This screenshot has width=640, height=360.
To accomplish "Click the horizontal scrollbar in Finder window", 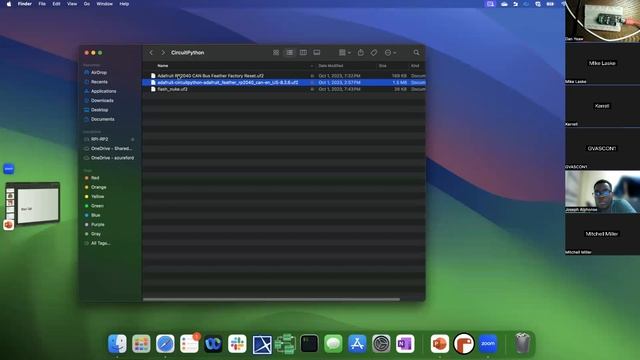I will (x=271, y=300).
